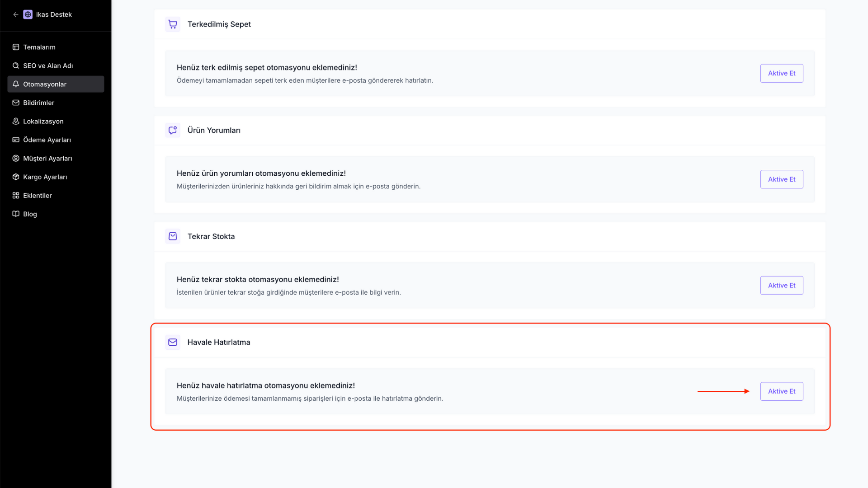
Task: Click the description starting 'Müşterilerinize ödemesi tamamlanmamış'
Action: (310, 399)
